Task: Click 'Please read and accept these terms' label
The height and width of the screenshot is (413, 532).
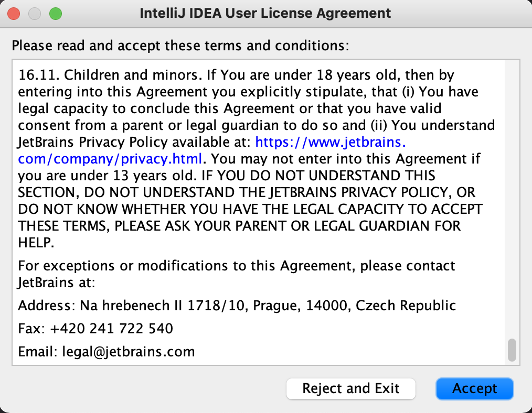Action: point(180,46)
